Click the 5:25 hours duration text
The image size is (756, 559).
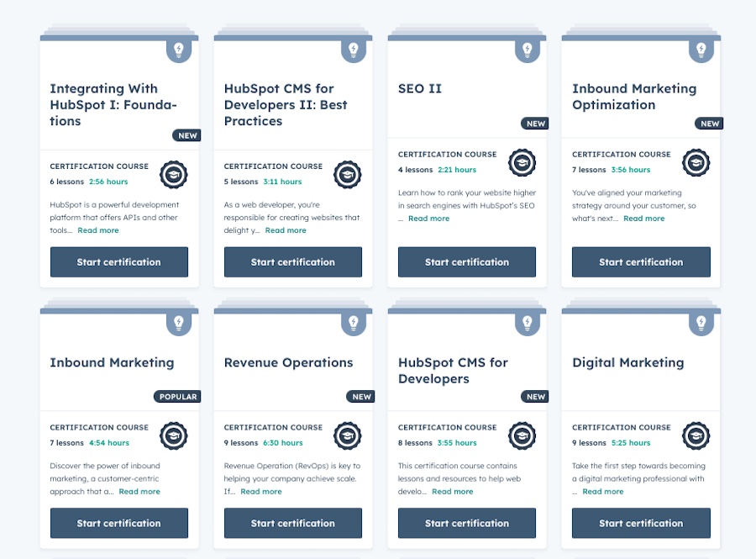click(x=631, y=443)
